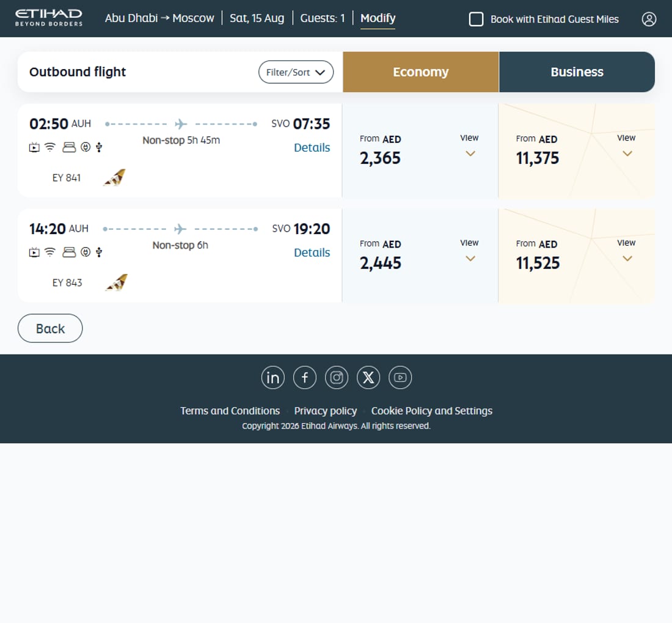Click arrival time SVO 07:35
Screen dimensions: 672x623
pyautogui.click(x=301, y=124)
